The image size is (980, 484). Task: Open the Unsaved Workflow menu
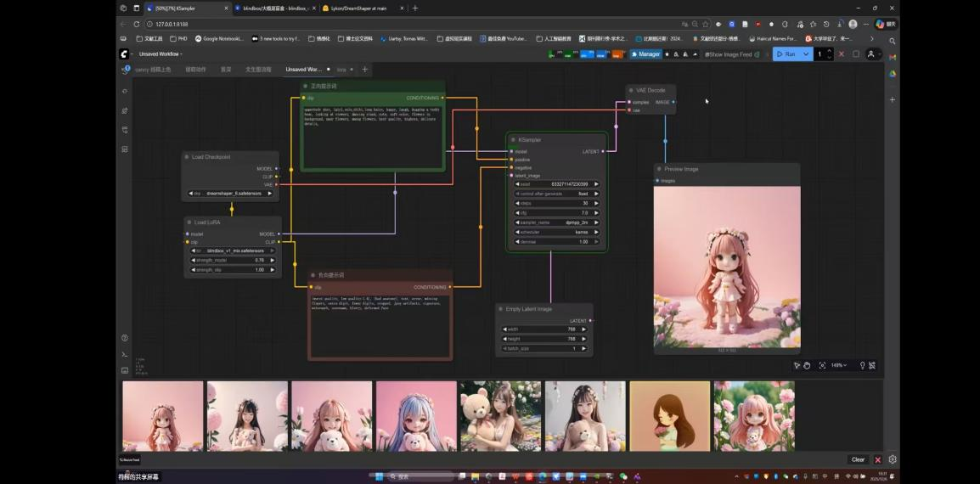(x=161, y=53)
